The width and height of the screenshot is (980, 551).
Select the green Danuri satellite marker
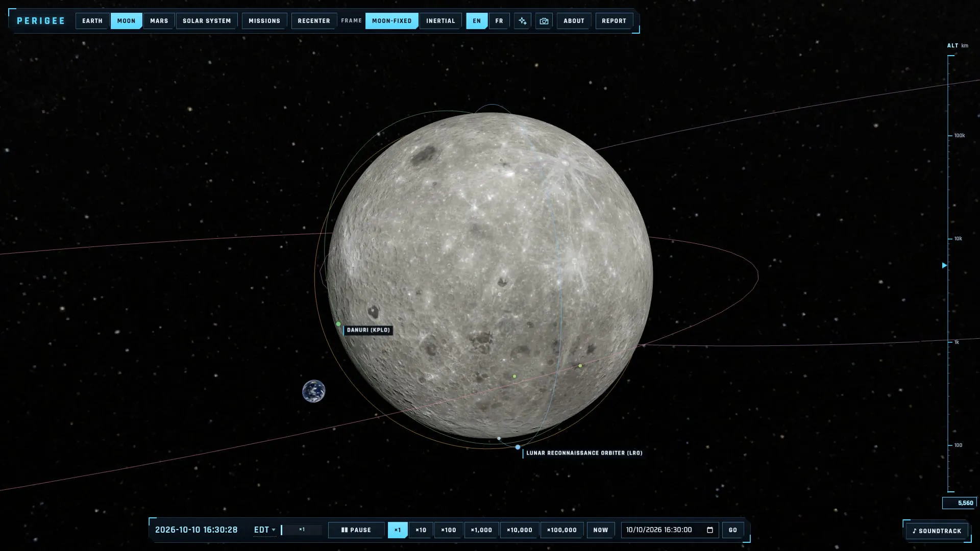[338, 324]
